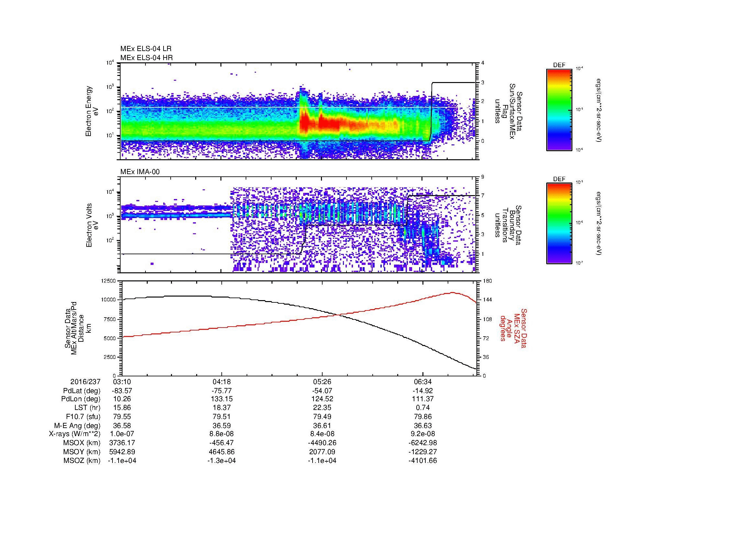Viewport: 756px width, 534px height.
Task: Click the LST value 15.86
Action: 122,408
